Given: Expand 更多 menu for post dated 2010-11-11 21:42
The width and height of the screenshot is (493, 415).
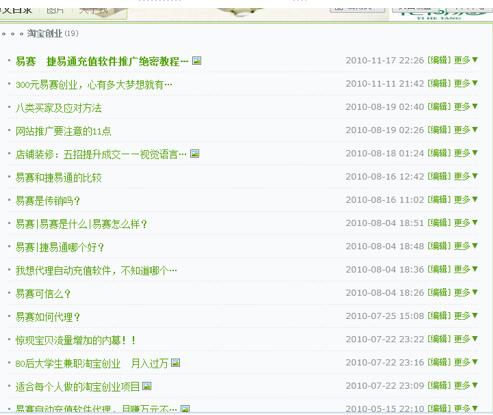Looking at the screenshot, I should tap(466, 83).
